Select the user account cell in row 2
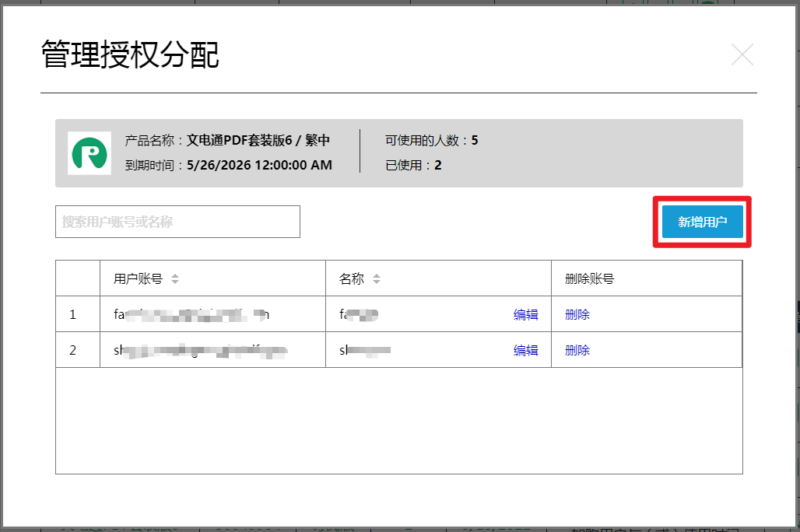800x532 pixels. coord(212,350)
